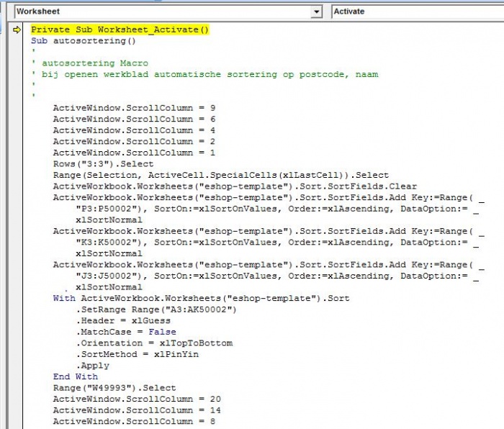504x429 pixels.
Task: Click the "J3:J50002" sort key line
Action: coord(278,276)
